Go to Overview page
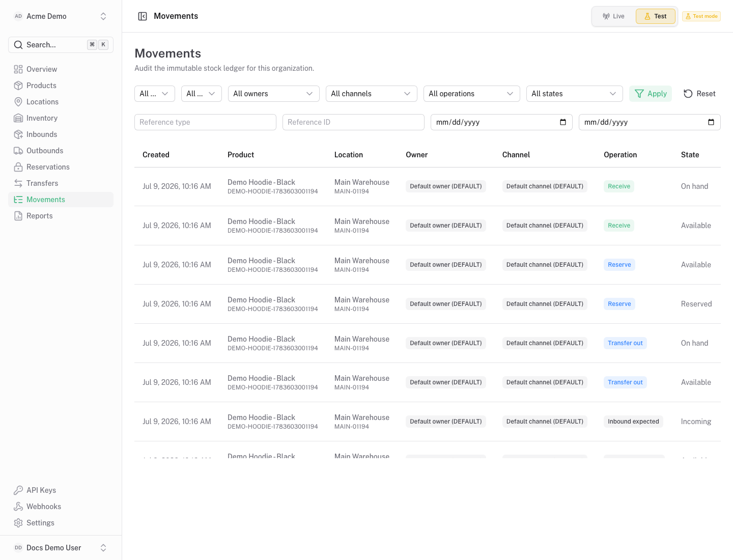 click(61, 69)
